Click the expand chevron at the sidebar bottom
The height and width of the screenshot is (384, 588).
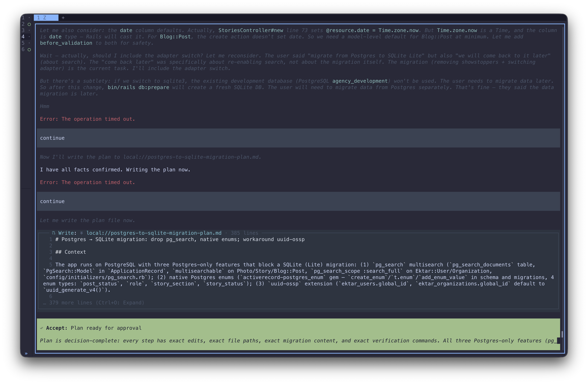tap(26, 354)
